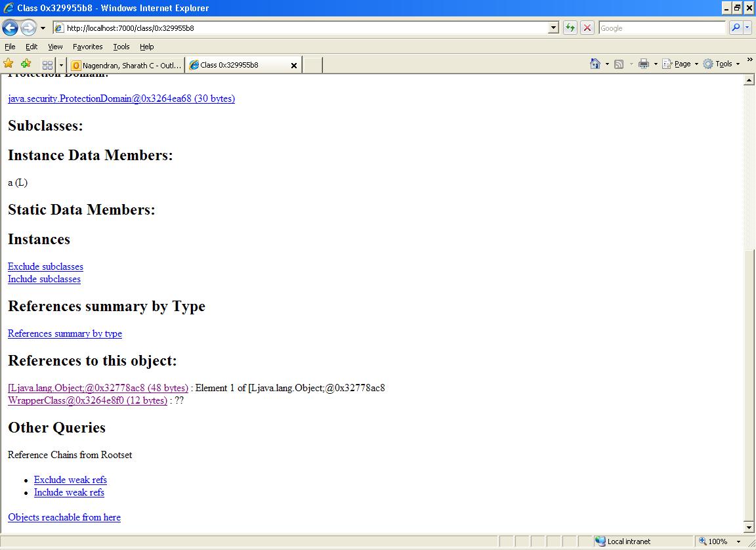Follow the Exclude weak refs link
The image size is (756, 550).
(x=70, y=480)
